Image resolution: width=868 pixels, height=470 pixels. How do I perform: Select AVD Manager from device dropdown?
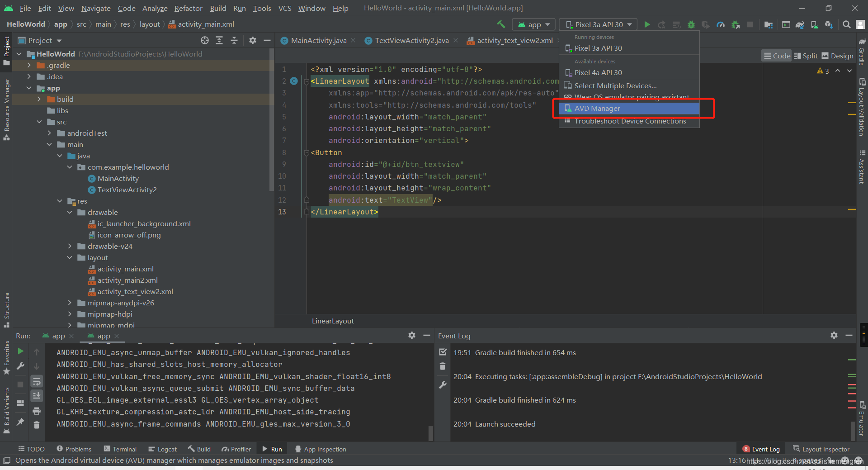(629, 108)
